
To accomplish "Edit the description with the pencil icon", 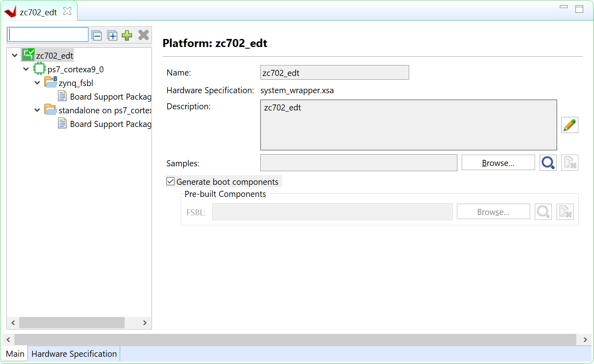I will point(569,125).
